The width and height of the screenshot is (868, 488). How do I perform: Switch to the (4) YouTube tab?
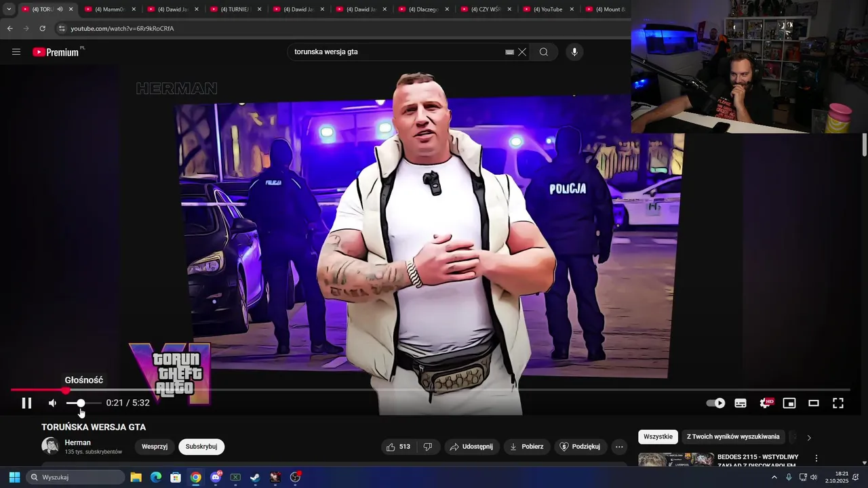(x=547, y=9)
